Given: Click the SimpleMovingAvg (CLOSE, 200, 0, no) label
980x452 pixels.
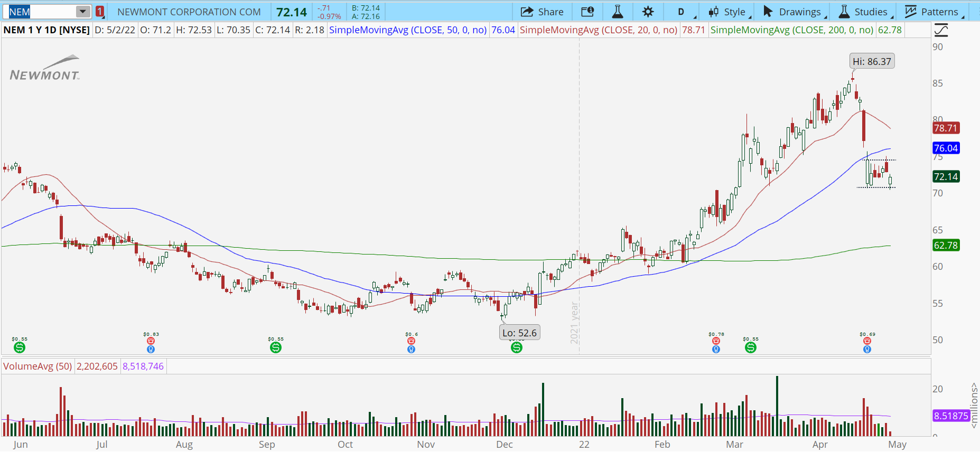Looking at the screenshot, I should click(792, 30).
